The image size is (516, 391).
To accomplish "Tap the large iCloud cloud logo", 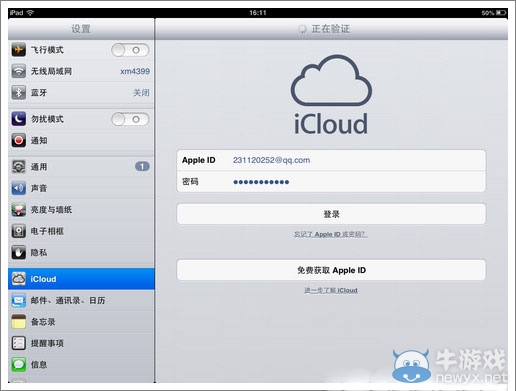I will tap(331, 80).
